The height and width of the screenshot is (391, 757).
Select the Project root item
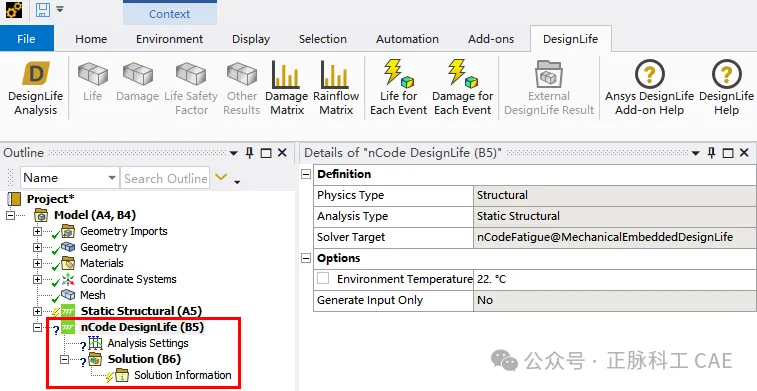click(x=50, y=199)
